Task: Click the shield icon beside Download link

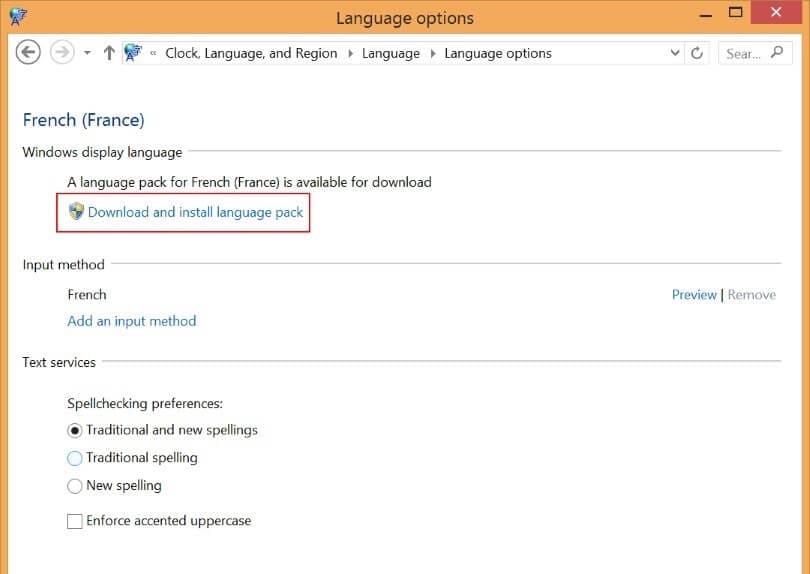Action: (x=76, y=212)
